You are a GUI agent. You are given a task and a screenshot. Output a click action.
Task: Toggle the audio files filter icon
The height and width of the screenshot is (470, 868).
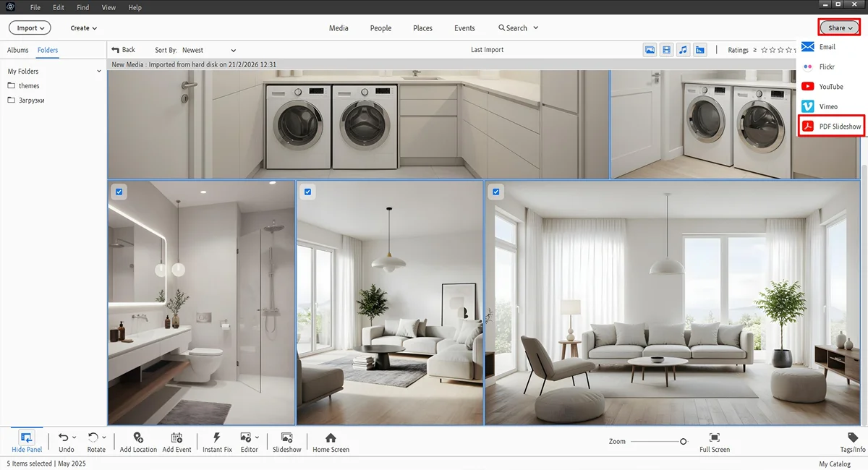click(x=684, y=50)
